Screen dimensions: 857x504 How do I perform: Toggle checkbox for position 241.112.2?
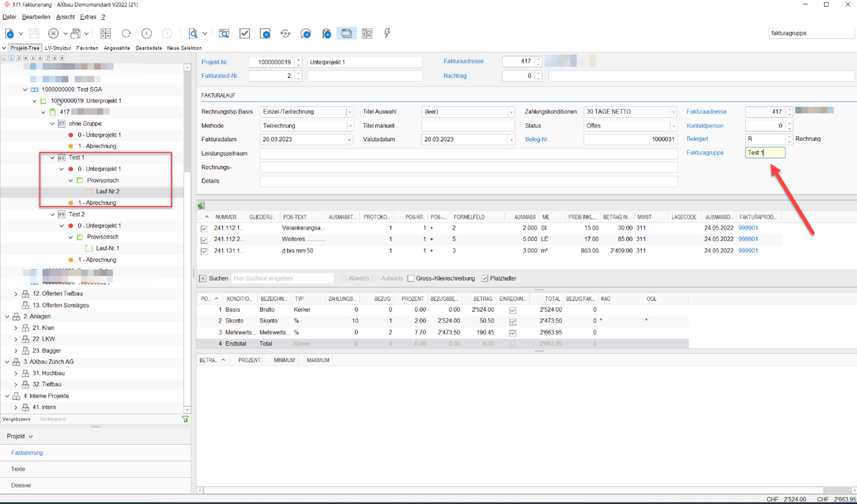[204, 240]
